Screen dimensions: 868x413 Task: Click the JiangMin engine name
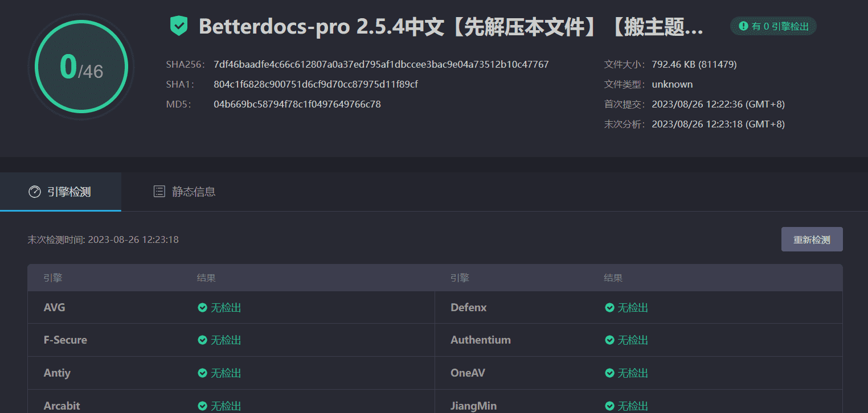coord(473,406)
